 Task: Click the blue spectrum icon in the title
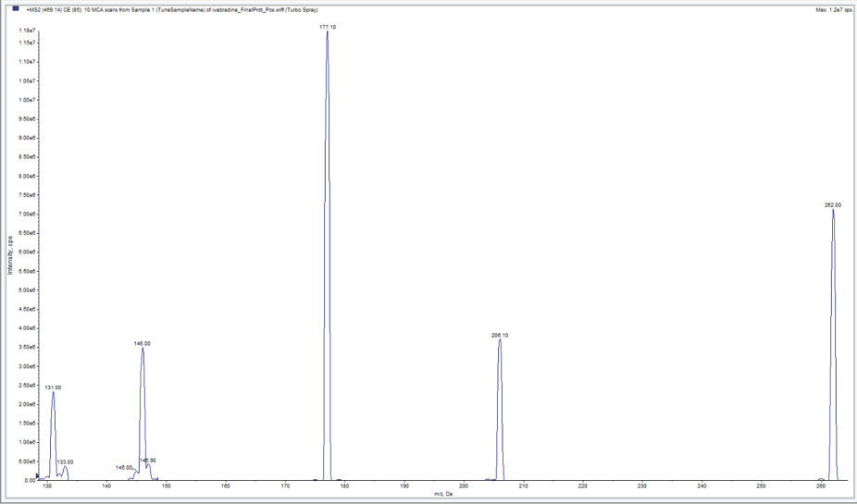[x=15, y=9]
